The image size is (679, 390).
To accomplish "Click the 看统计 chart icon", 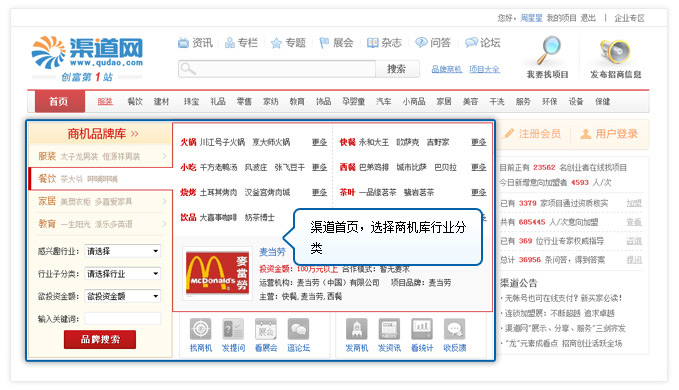I will coord(422,329).
